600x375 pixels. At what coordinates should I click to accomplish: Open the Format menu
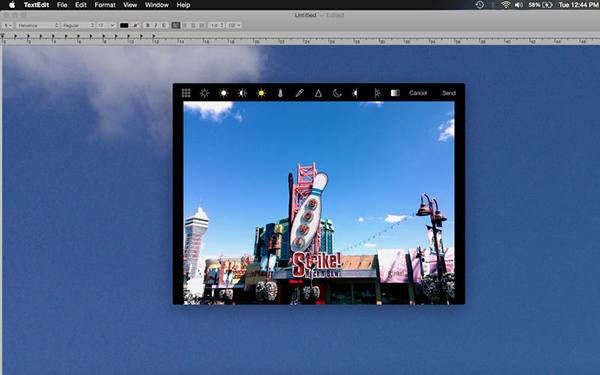tap(105, 5)
